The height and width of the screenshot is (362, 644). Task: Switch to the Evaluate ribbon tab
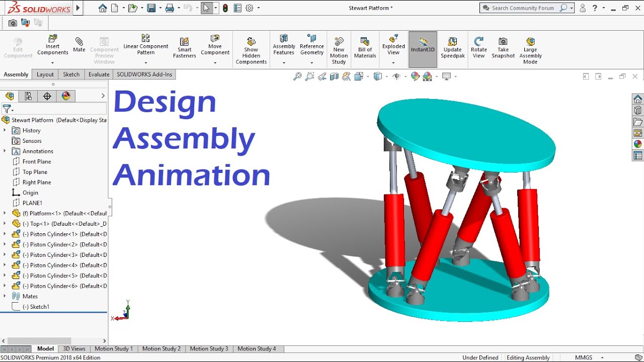click(99, 74)
